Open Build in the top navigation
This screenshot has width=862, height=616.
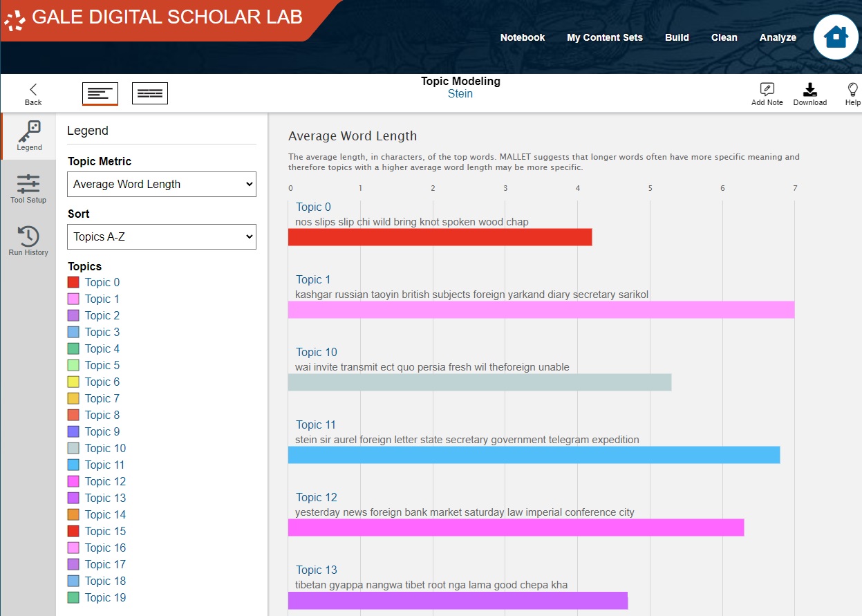677,37
